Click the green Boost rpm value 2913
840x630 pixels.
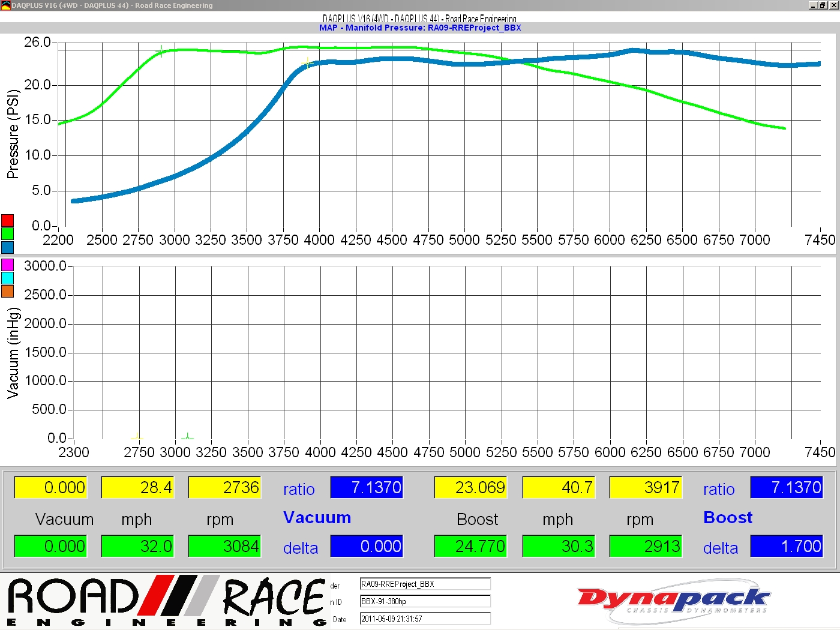tap(646, 546)
